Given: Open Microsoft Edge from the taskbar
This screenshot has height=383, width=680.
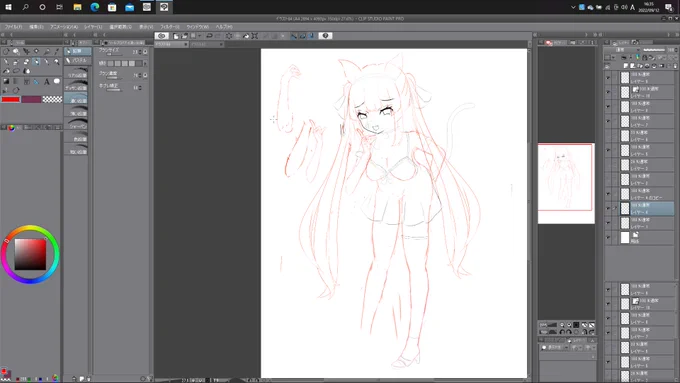Looking at the screenshot, I should pyautogui.click(x=95, y=7).
